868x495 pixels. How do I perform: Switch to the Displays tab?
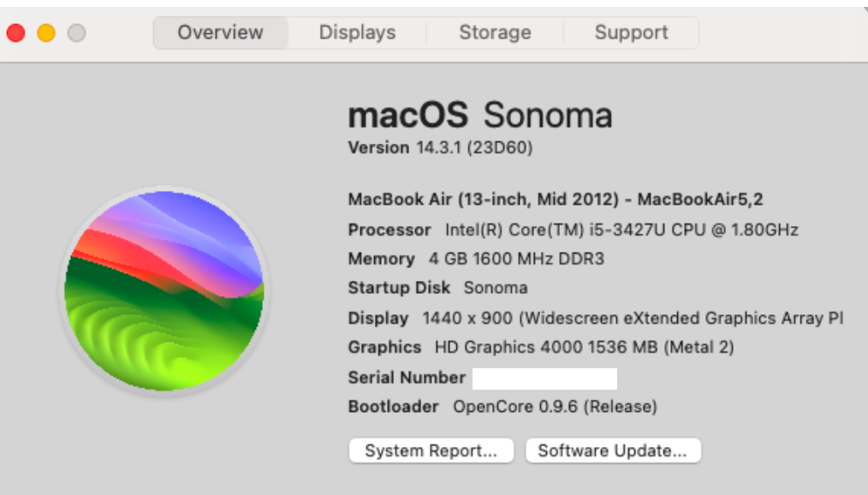pyautogui.click(x=357, y=33)
